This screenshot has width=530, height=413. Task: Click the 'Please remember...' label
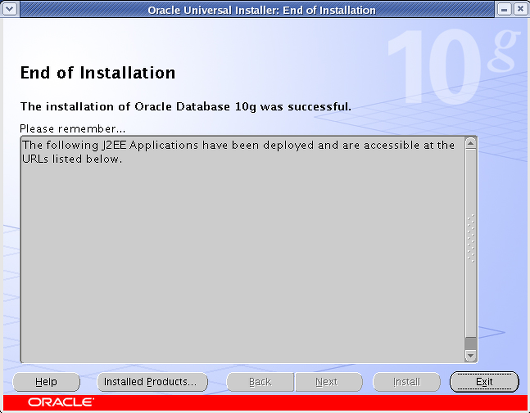[72, 129]
